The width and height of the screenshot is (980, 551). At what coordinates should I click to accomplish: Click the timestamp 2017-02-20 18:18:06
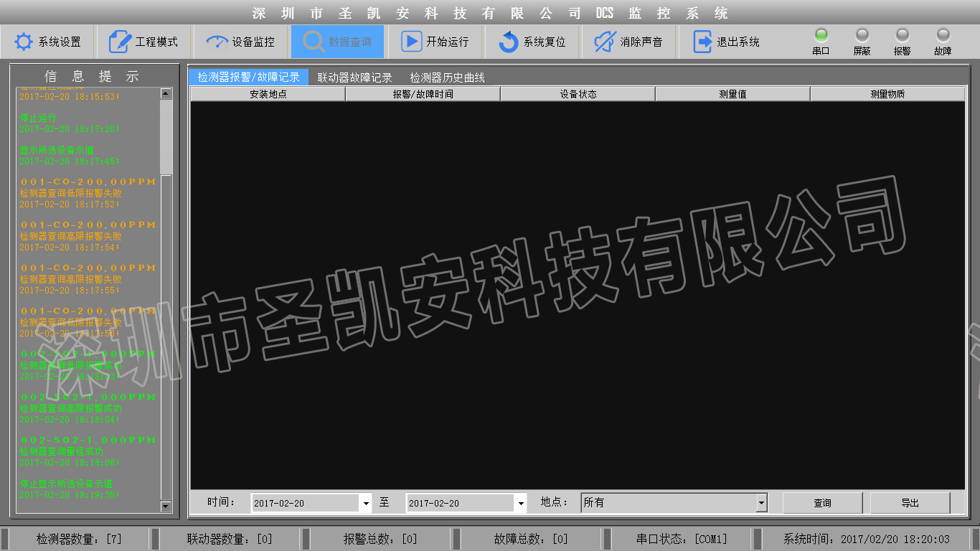(x=69, y=463)
